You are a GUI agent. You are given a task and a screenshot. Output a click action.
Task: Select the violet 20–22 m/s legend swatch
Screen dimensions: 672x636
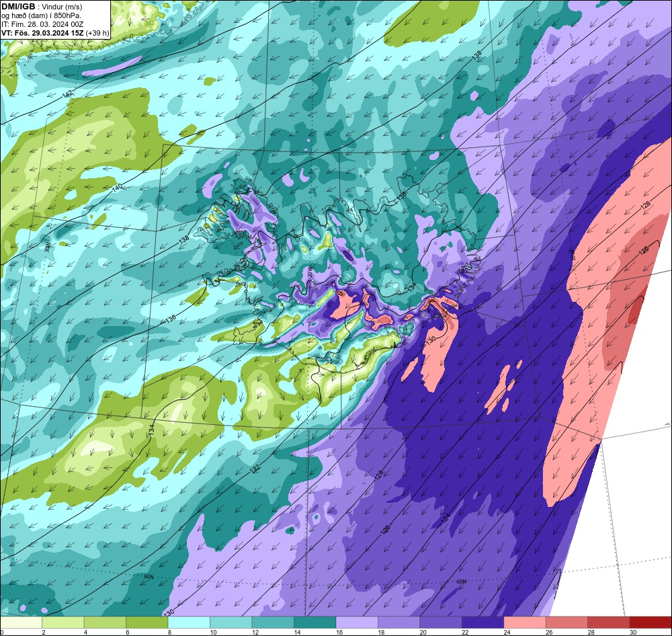point(441,623)
